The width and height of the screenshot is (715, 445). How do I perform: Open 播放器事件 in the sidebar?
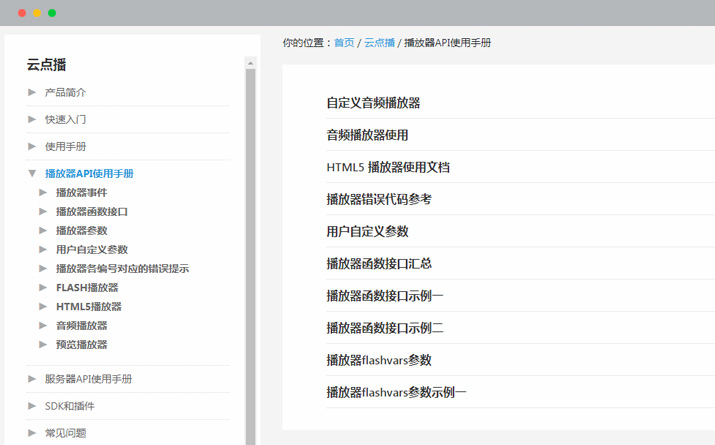pyautogui.click(x=81, y=193)
